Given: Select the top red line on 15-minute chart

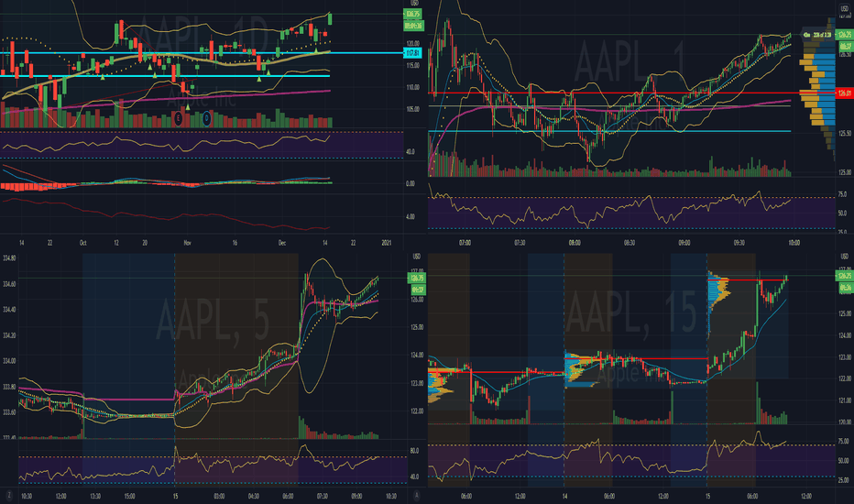Looking at the screenshot, I should click(x=748, y=280).
